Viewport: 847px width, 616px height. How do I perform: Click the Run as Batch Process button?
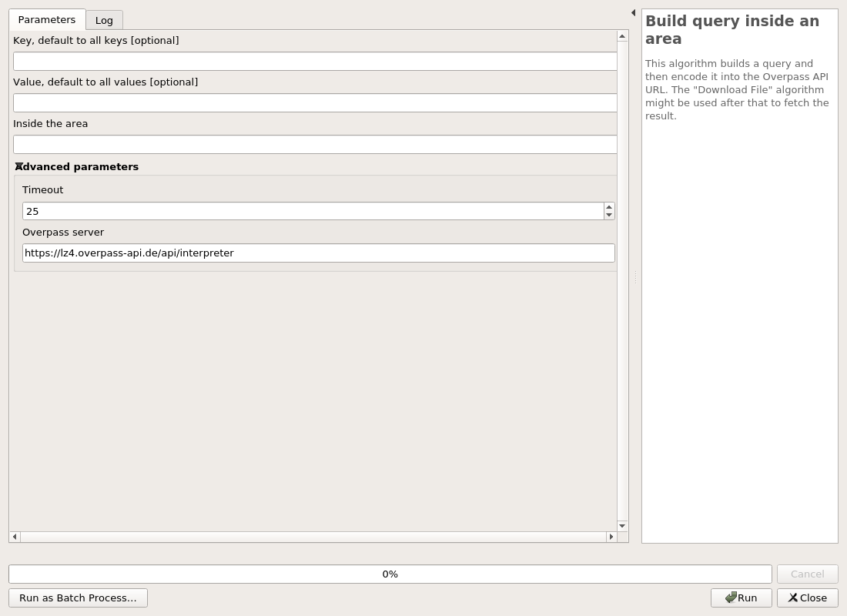(x=78, y=598)
